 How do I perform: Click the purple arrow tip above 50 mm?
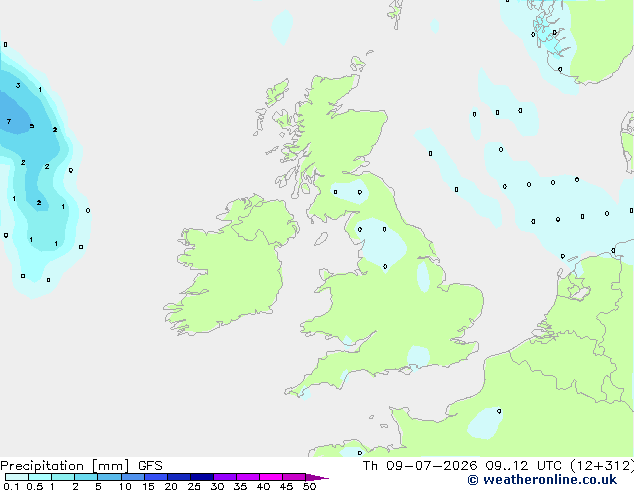(x=317, y=477)
